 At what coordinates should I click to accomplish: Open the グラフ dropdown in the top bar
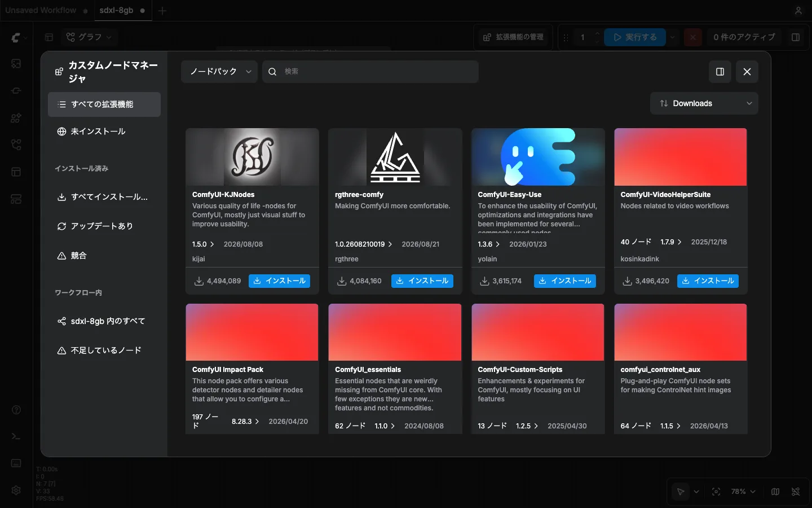pyautogui.click(x=89, y=37)
